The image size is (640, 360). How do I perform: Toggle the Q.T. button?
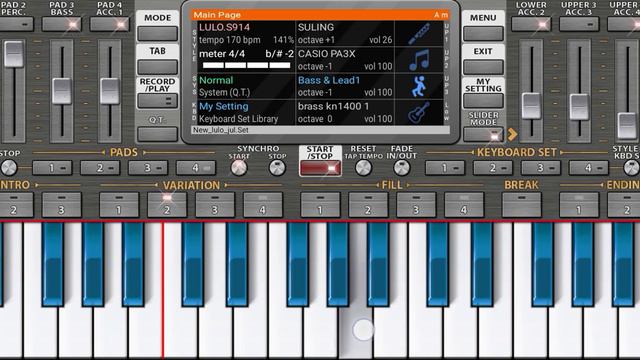[158, 134]
